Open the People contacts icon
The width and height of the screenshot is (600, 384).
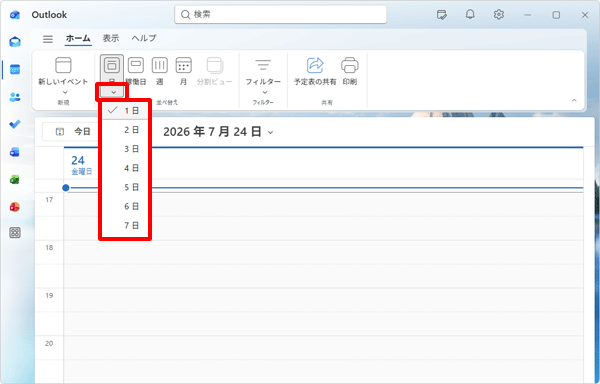click(x=15, y=97)
